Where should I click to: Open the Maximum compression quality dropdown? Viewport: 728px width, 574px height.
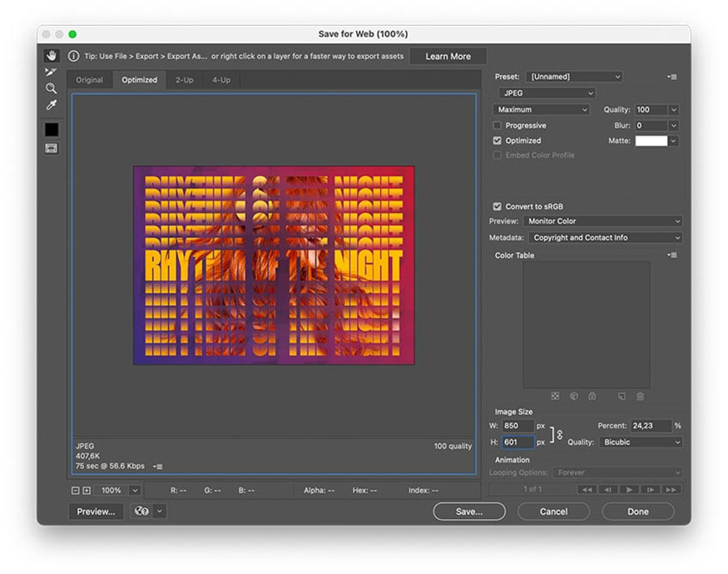coord(541,110)
